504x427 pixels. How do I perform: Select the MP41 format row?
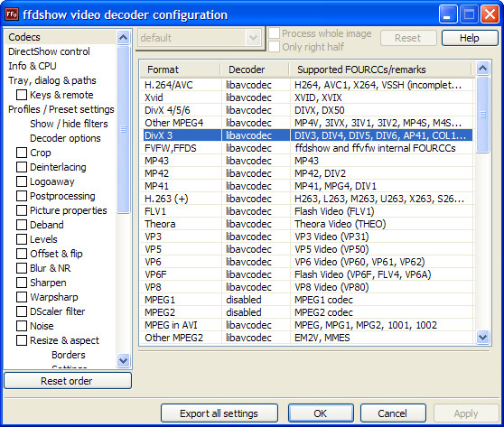pos(308,186)
